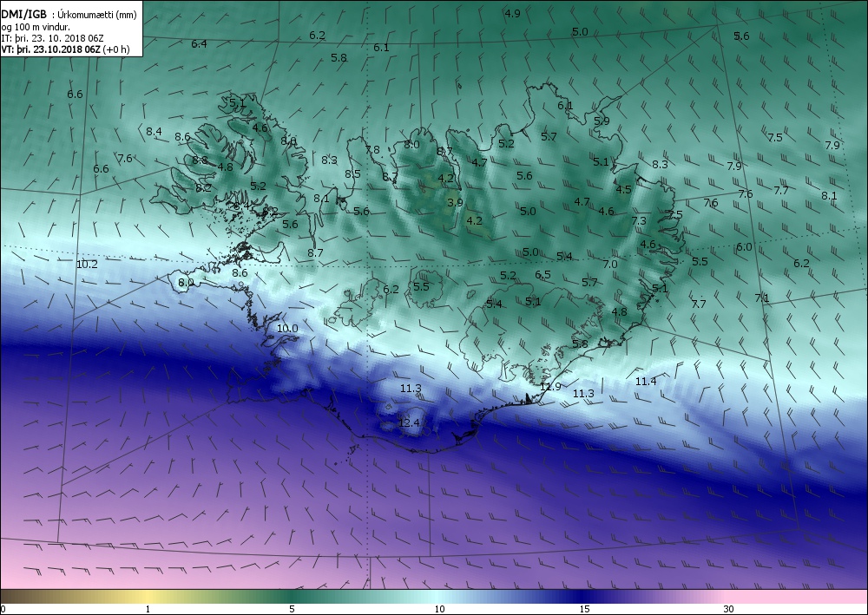The width and height of the screenshot is (868, 615).
Task: Click the 3.9 value on the map
Action: [455, 202]
